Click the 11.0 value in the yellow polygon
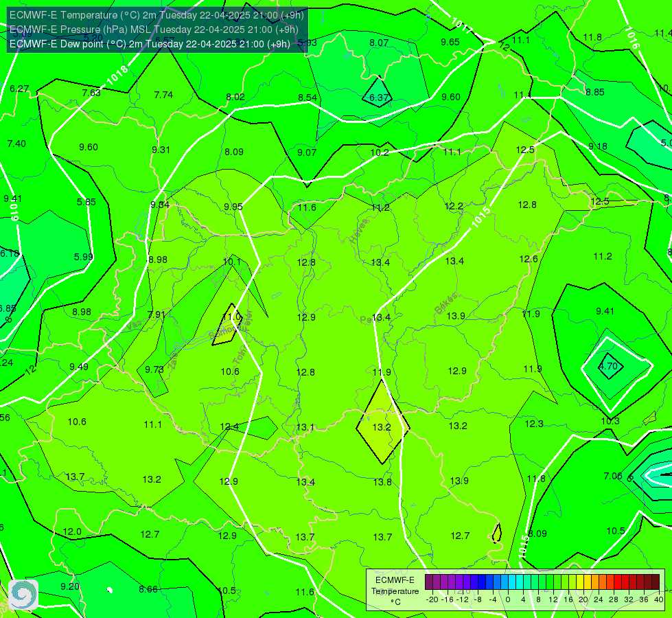The image size is (672, 618). pyautogui.click(x=232, y=317)
